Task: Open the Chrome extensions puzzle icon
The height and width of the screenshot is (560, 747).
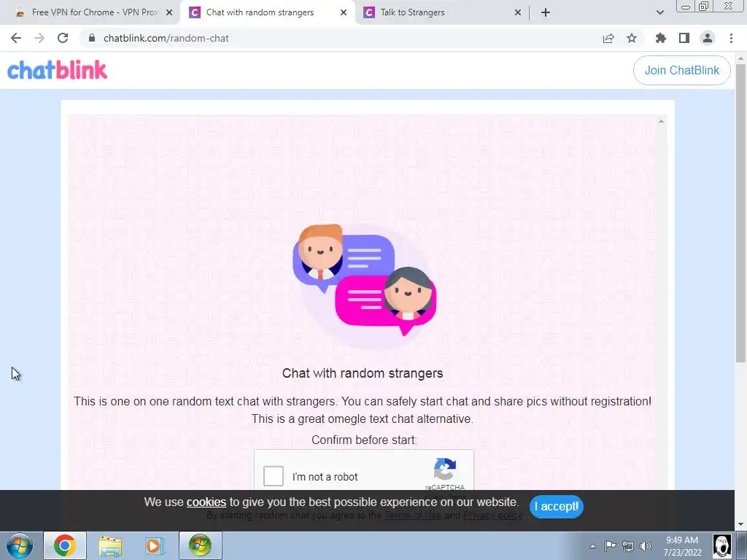Action: tap(660, 38)
